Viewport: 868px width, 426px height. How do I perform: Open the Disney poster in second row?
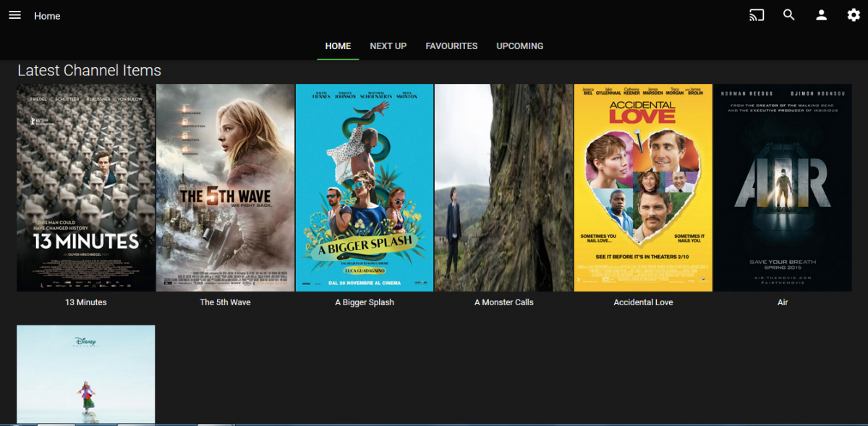click(86, 374)
